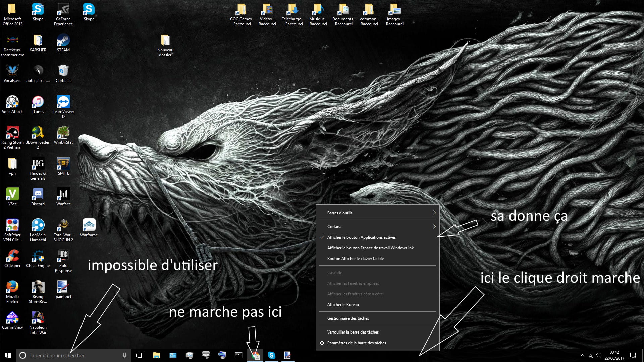
Task: Select the SMITE game icon
Action: click(63, 166)
